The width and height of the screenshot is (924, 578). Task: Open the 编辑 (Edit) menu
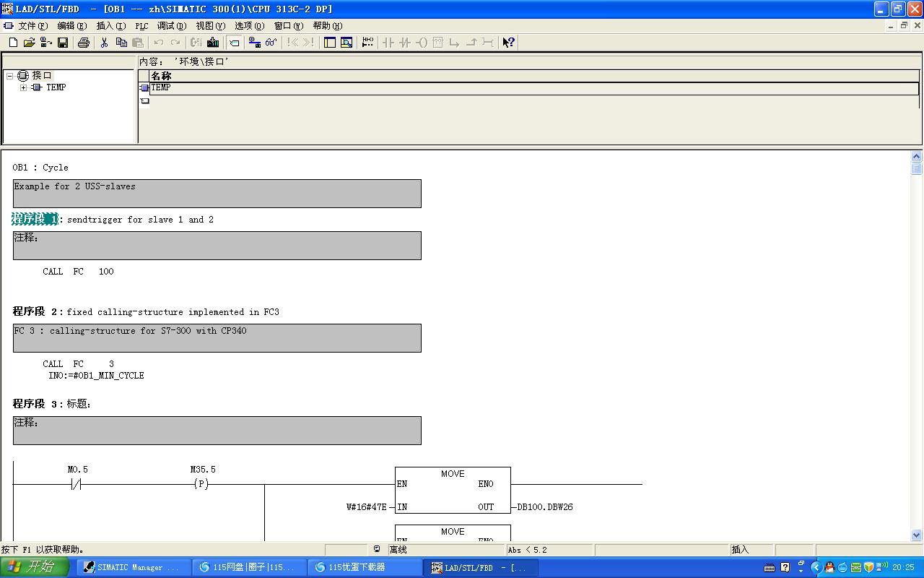pos(71,25)
